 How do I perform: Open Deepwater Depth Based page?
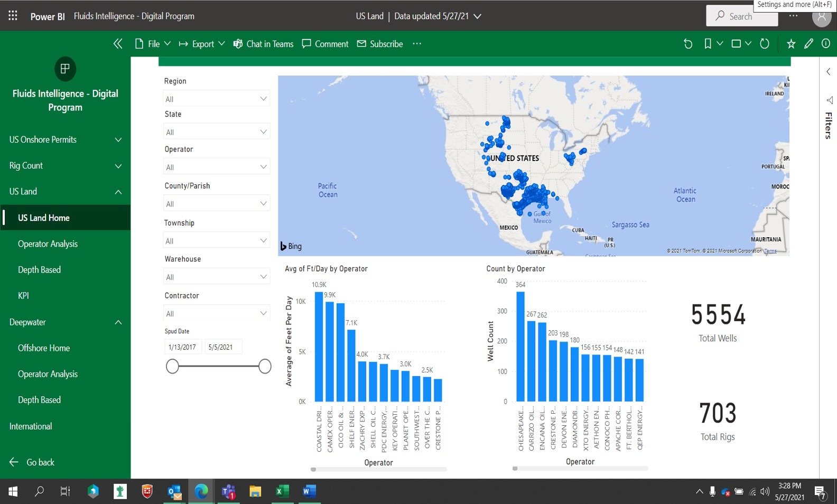[65, 399]
